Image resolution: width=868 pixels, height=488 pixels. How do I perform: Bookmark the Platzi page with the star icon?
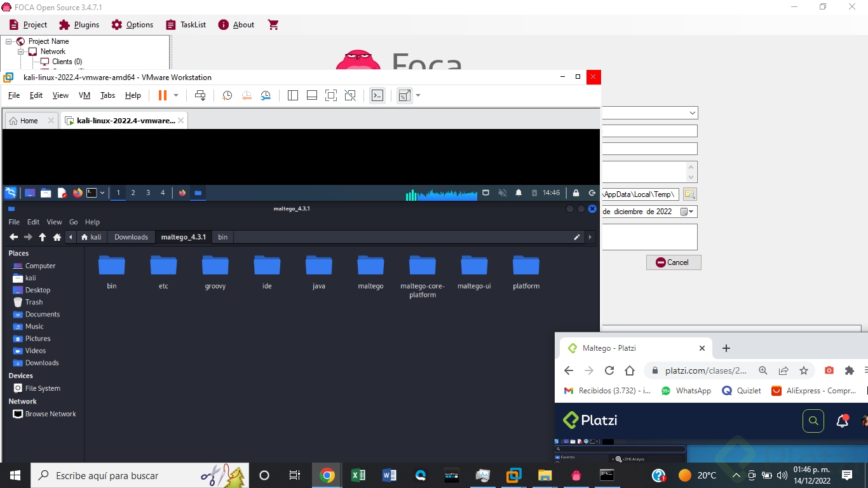tap(804, 370)
